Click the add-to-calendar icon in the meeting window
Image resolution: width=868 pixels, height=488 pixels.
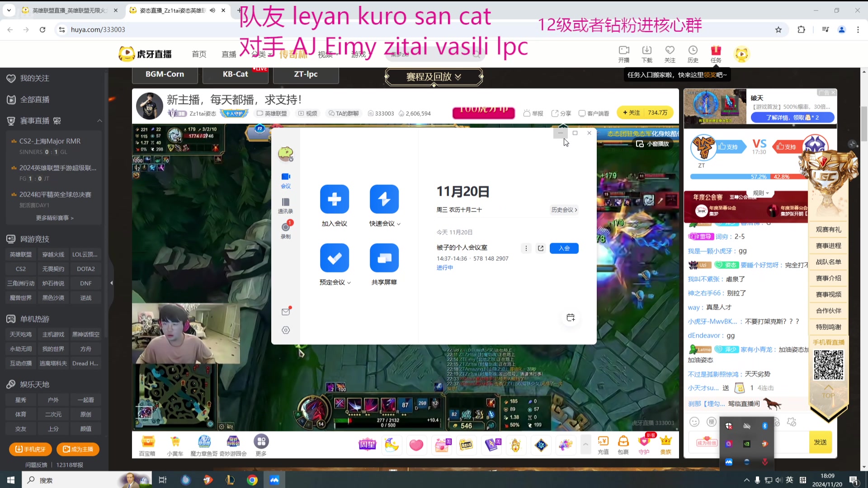(x=571, y=318)
